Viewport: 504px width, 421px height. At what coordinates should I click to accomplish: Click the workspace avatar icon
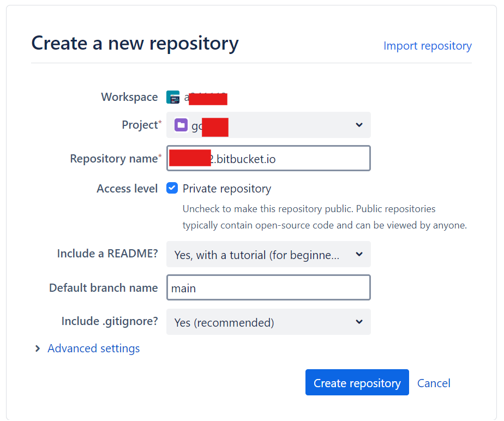(x=173, y=98)
